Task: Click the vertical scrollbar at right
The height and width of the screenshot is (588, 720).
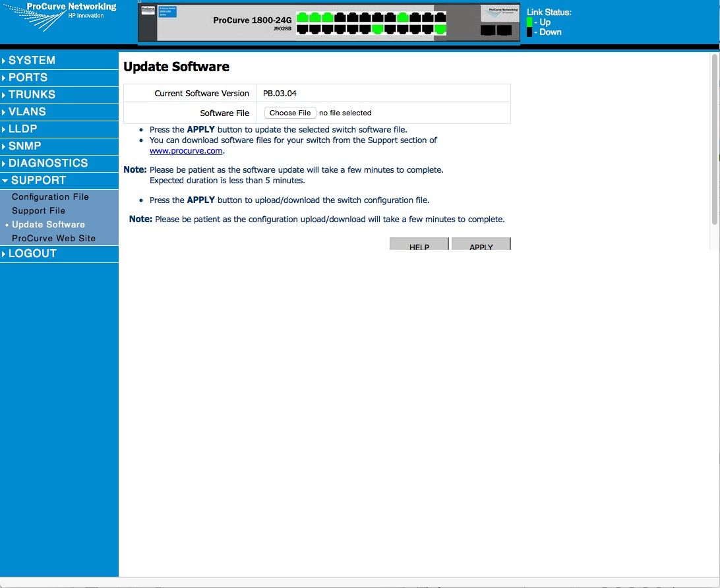Action: (715, 140)
